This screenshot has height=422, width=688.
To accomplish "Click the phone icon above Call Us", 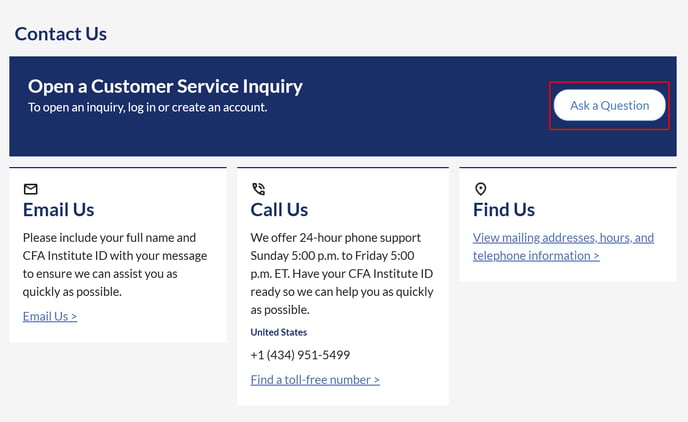I will 258,189.
